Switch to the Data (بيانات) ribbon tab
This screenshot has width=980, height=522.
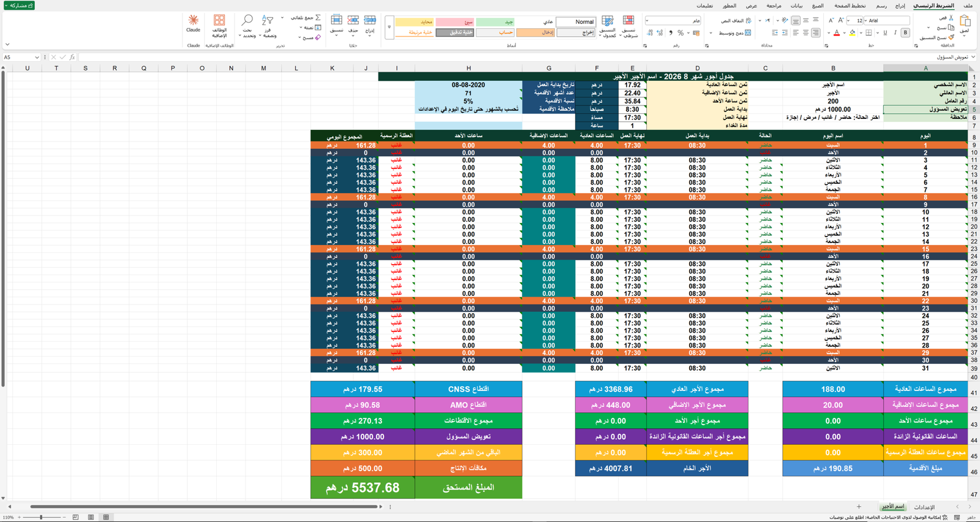click(796, 6)
